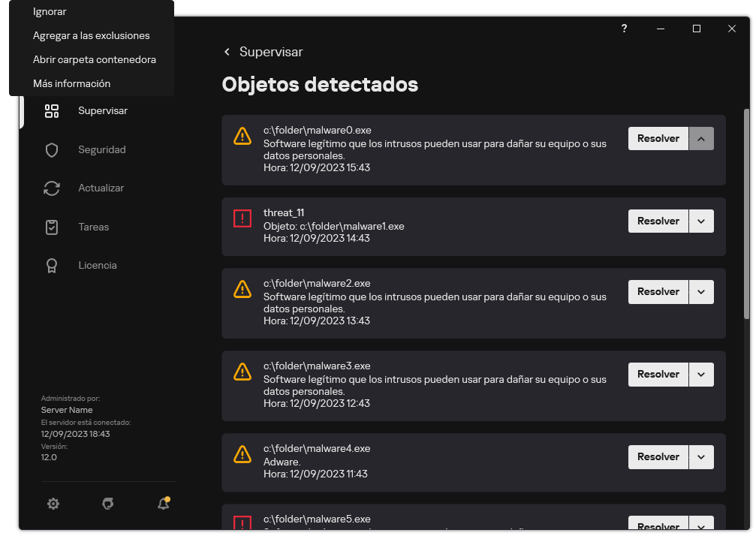This screenshot has width=756, height=536.
Task: Click the Actualizar refresh icon
Action: coord(51,188)
